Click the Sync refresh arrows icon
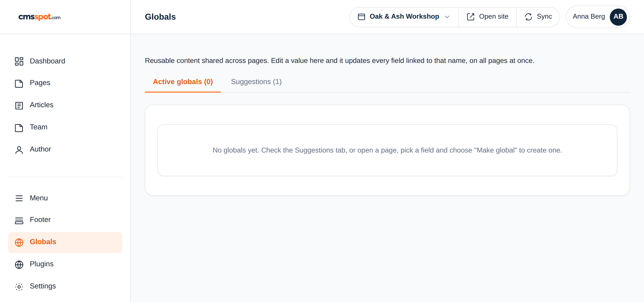644x302 pixels. click(529, 17)
